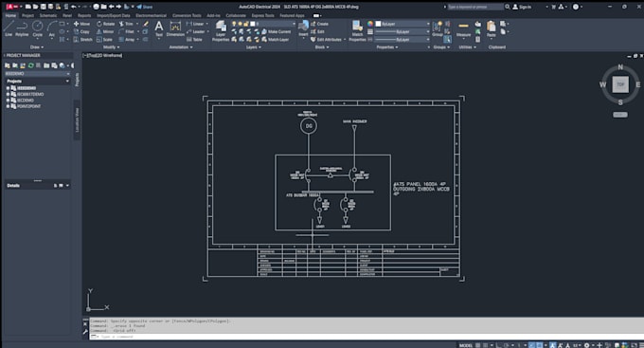The width and height of the screenshot is (644, 348).
Task: Click the Undo arrow in quick access toolbar
Action: [74, 7]
